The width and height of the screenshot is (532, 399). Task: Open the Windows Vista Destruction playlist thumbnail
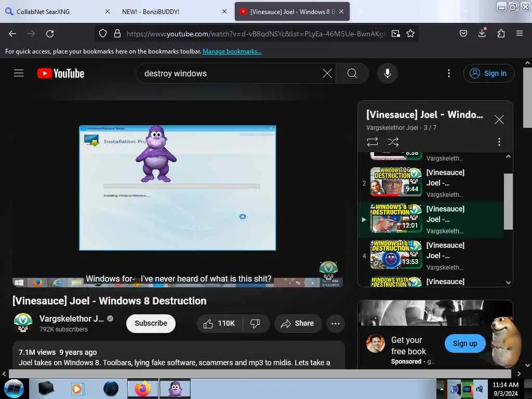click(396, 282)
